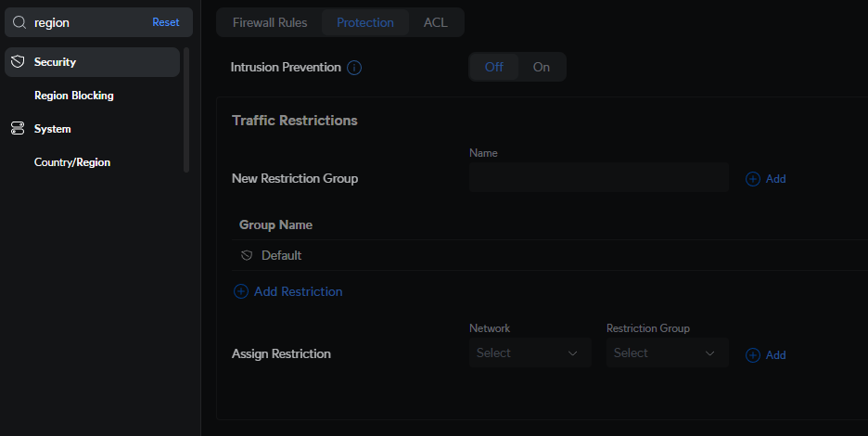The image size is (868, 436).
Task: Open the Network select dropdown
Action: tap(530, 353)
